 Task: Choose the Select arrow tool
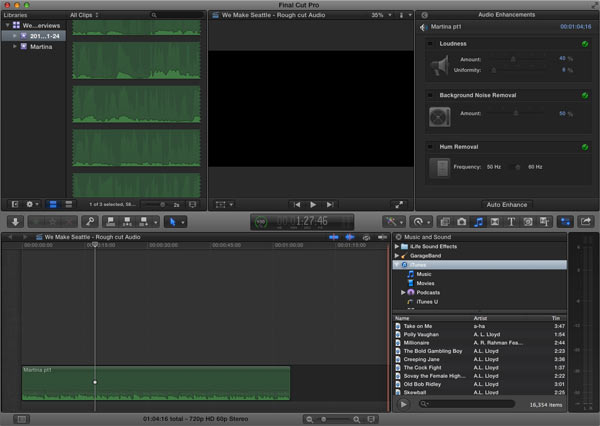[172, 222]
